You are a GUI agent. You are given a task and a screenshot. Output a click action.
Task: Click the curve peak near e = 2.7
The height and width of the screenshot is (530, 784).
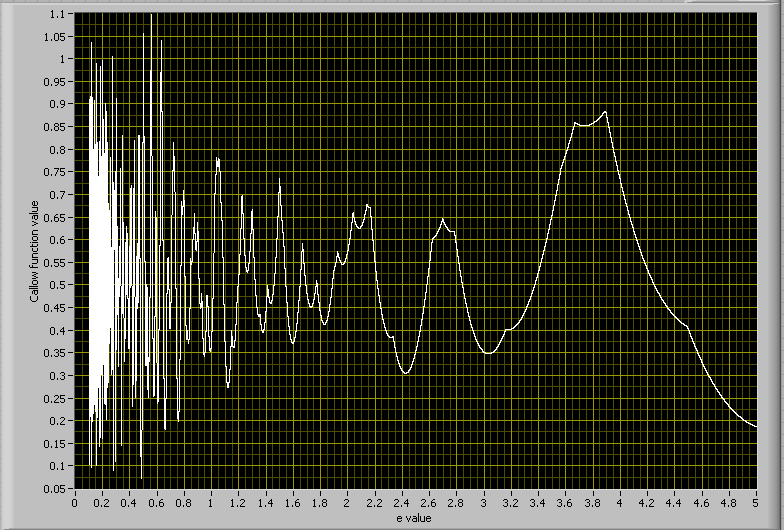[443, 219]
